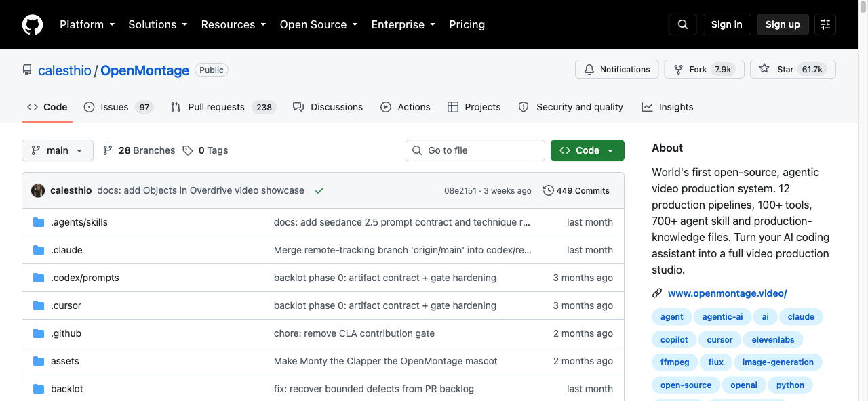Image resolution: width=868 pixels, height=401 pixels.
Task: Click the repository icon beside calesthio
Action: point(27,70)
